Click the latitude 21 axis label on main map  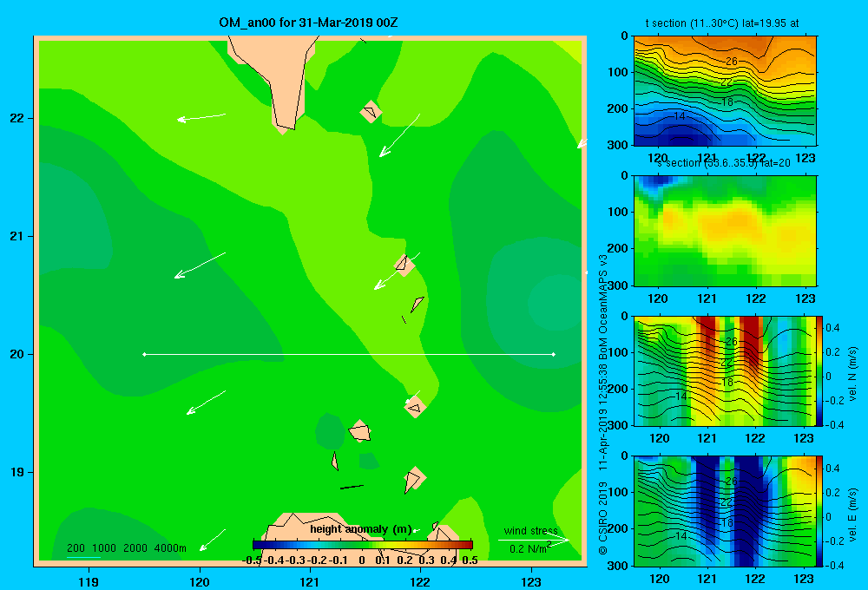[17, 236]
